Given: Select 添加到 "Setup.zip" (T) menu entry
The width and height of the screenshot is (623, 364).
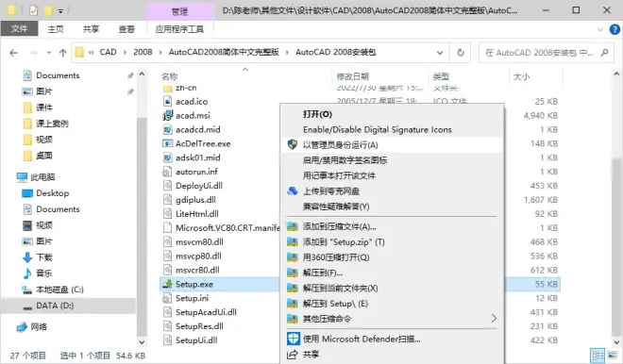Looking at the screenshot, I should [344, 241].
